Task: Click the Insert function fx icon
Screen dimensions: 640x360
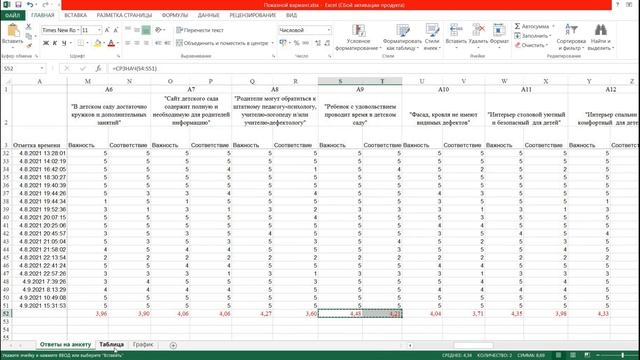Action: pos(98,69)
